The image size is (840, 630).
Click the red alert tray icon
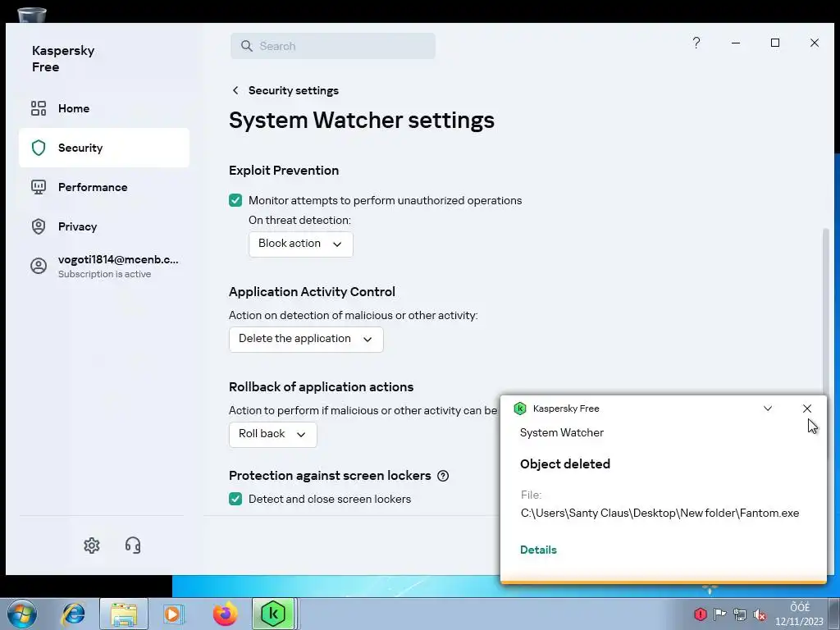(x=701, y=614)
